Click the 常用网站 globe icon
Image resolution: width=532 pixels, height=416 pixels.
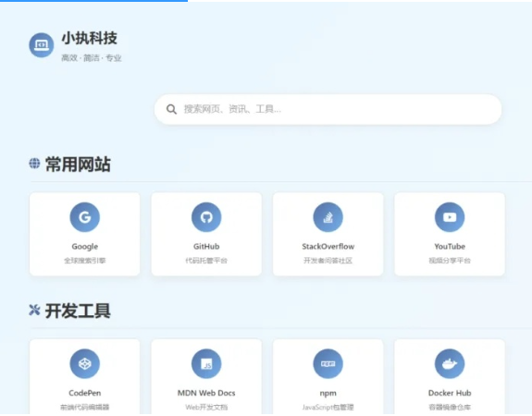coord(34,163)
